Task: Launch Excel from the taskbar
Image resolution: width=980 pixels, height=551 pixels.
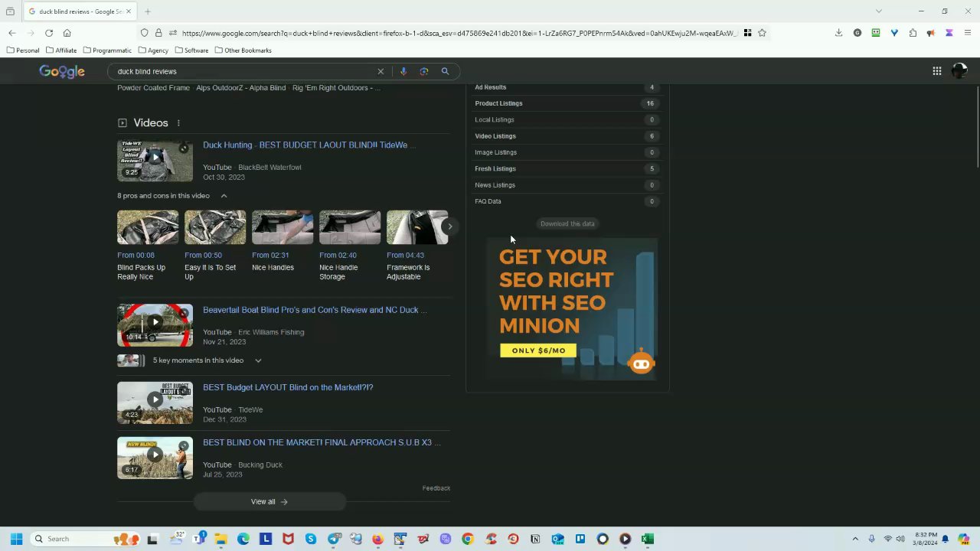Action: tap(648, 539)
